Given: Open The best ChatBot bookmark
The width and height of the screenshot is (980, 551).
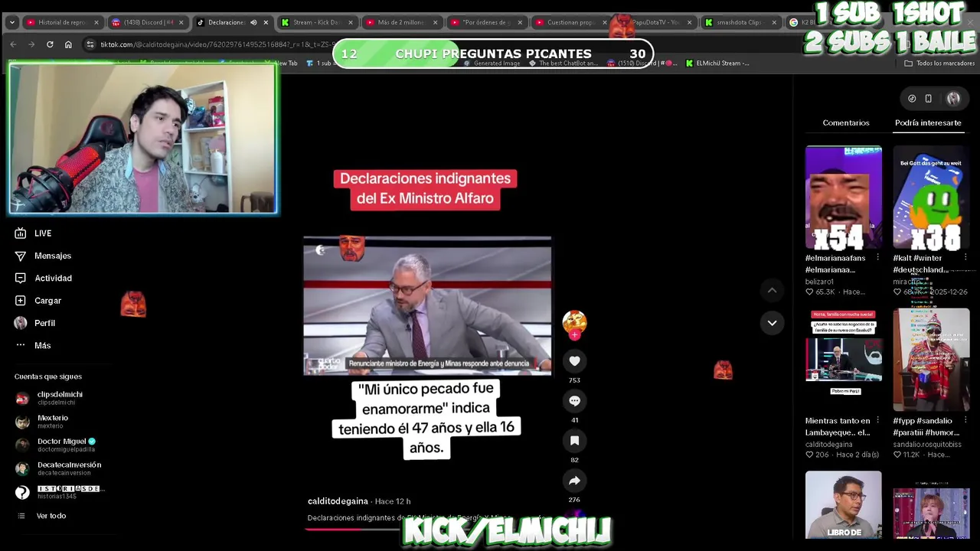Looking at the screenshot, I should 562,64.
